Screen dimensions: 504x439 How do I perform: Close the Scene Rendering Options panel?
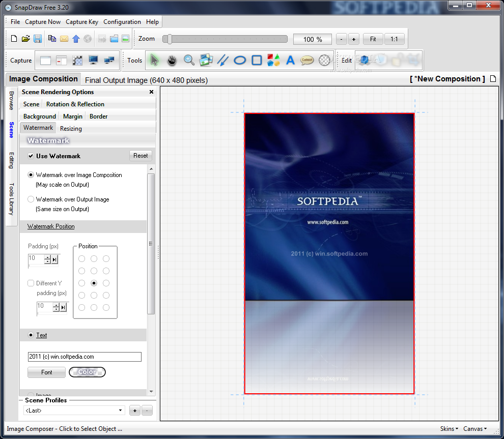click(x=151, y=92)
